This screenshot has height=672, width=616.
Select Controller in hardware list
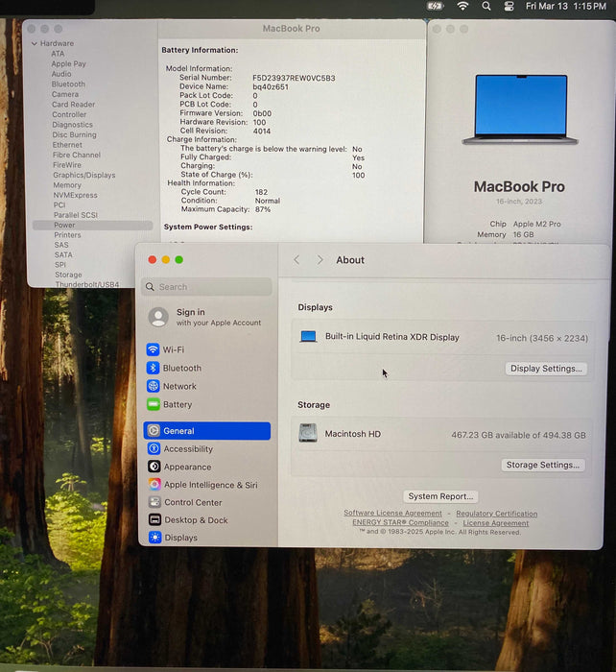tap(69, 114)
